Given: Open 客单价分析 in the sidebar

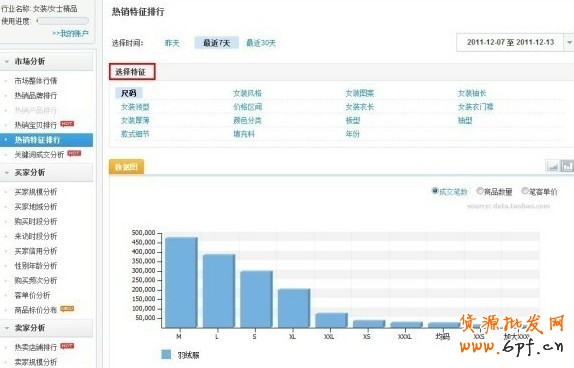Looking at the screenshot, I should coord(32,295).
